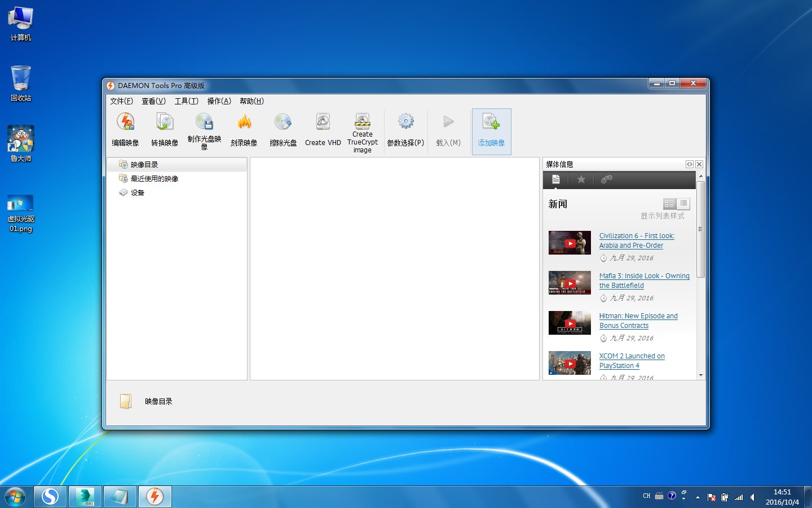Click the 添加映像 add image icon
This screenshot has width=812, height=508.
coord(491,129)
